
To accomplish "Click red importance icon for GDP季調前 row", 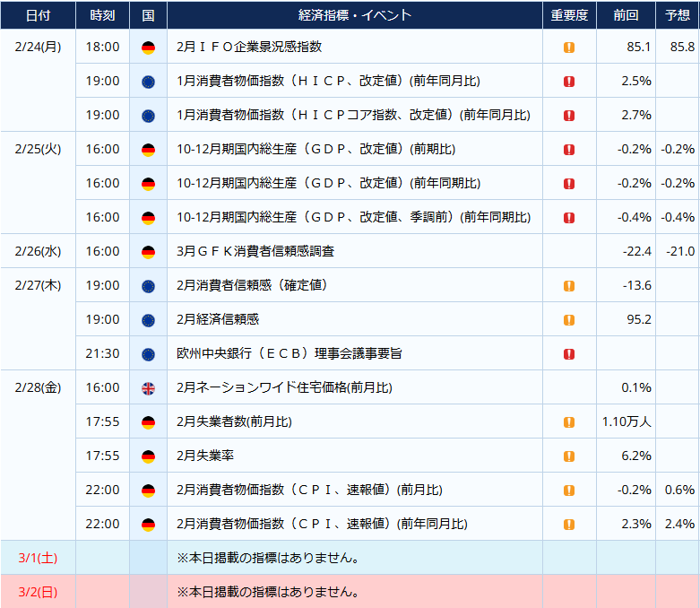I will (x=569, y=218).
